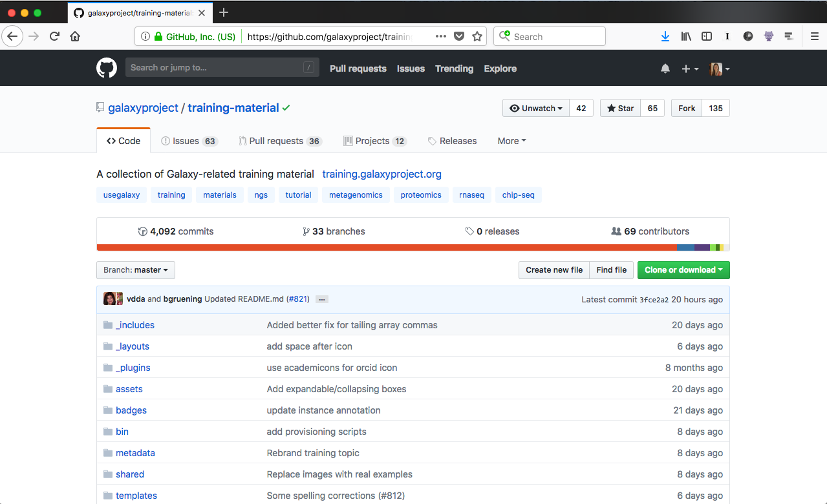The width and height of the screenshot is (827, 504).
Task: Open the Firefox library icon
Action: point(686,37)
